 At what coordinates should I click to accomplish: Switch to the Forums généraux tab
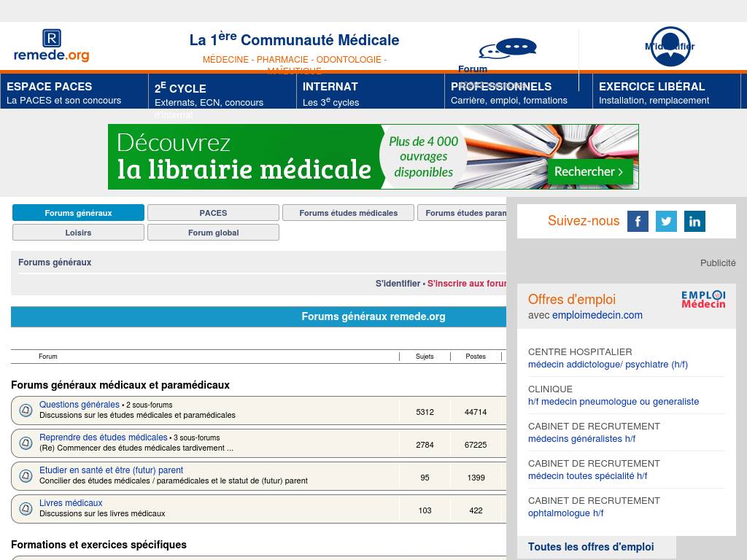coord(78,213)
